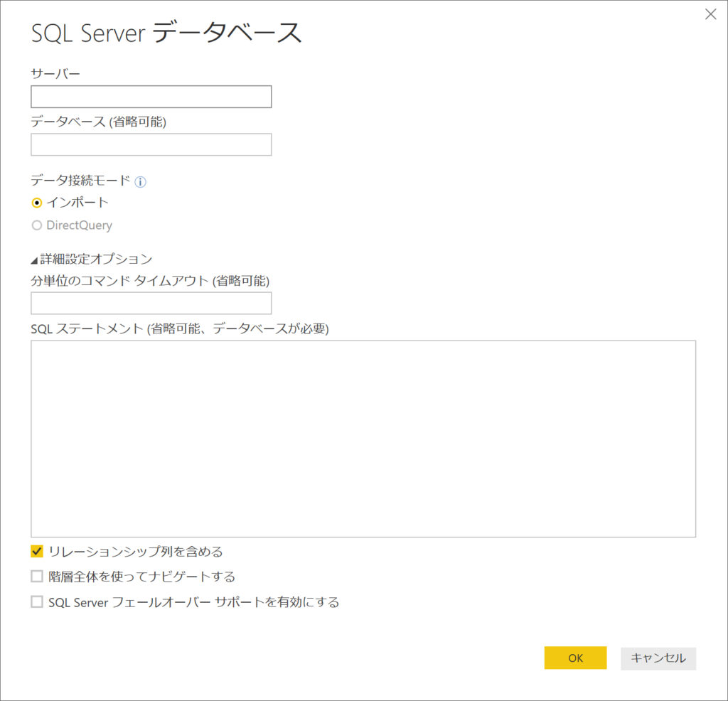Collapse the 詳細設定オプション section
The image size is (728, 701).
coord(34,260)
